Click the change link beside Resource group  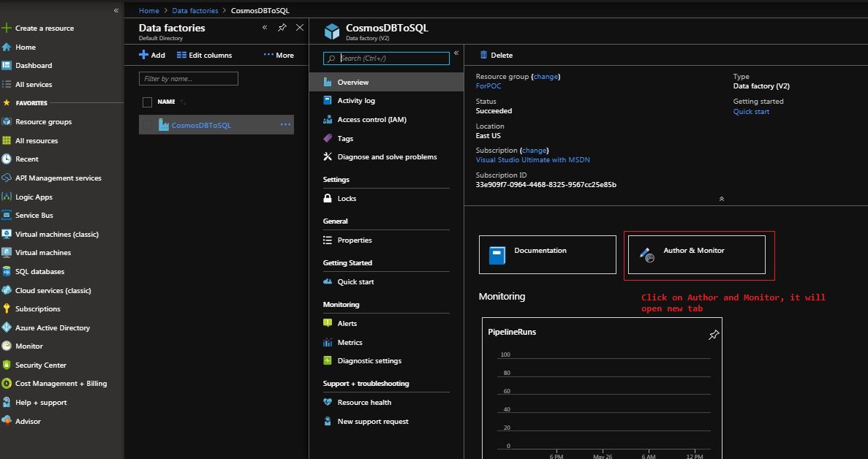pyautogui.click(x=547, y=76)
